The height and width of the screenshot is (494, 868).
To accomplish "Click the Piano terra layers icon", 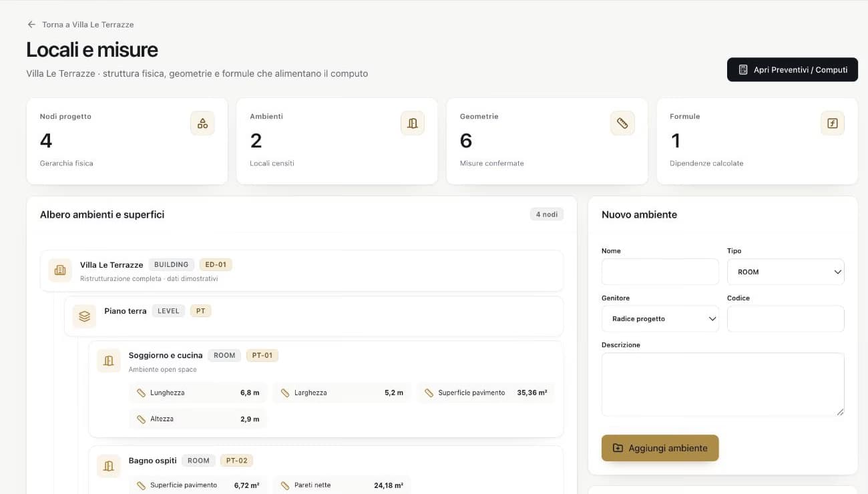I will coord(84,316).
